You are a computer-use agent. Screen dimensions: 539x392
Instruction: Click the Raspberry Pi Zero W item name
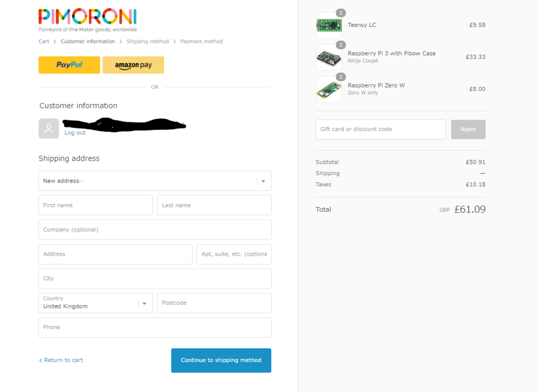tap(376, 85)
